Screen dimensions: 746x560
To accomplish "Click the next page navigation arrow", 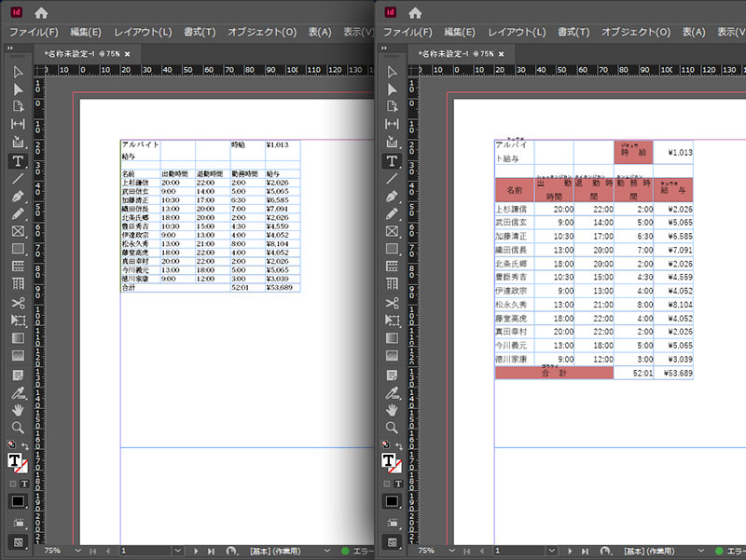I will (196, 550).
